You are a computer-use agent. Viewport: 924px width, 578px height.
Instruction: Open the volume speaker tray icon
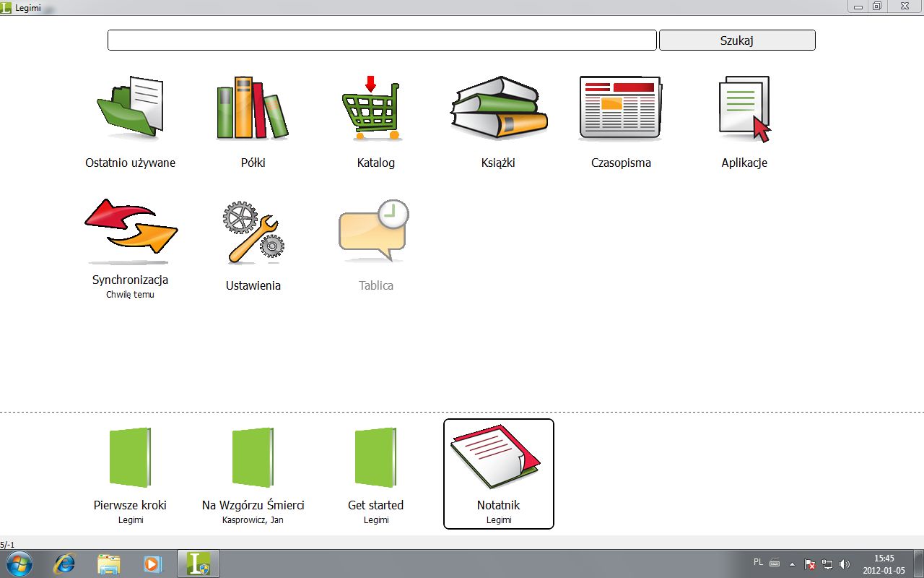845,564
